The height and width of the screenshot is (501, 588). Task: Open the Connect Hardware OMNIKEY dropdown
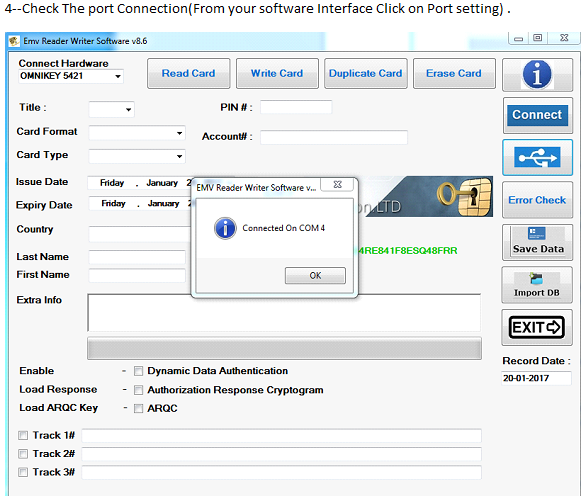71,76
